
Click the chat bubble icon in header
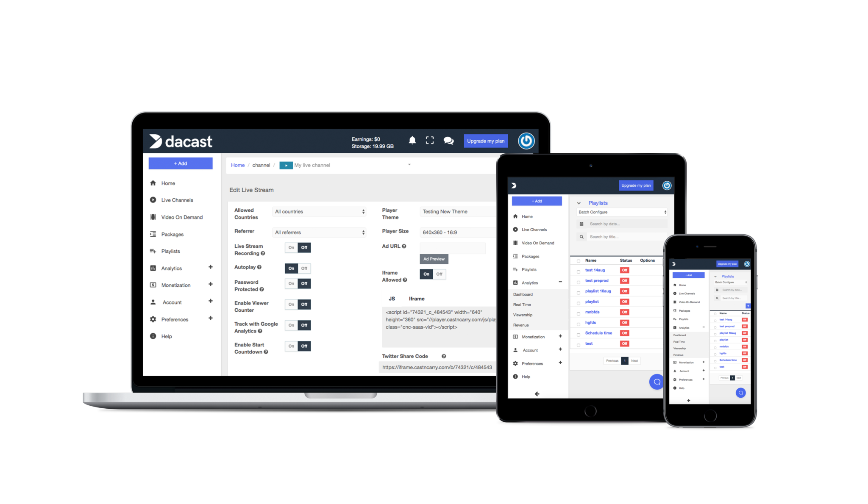[x=450, y=141]
